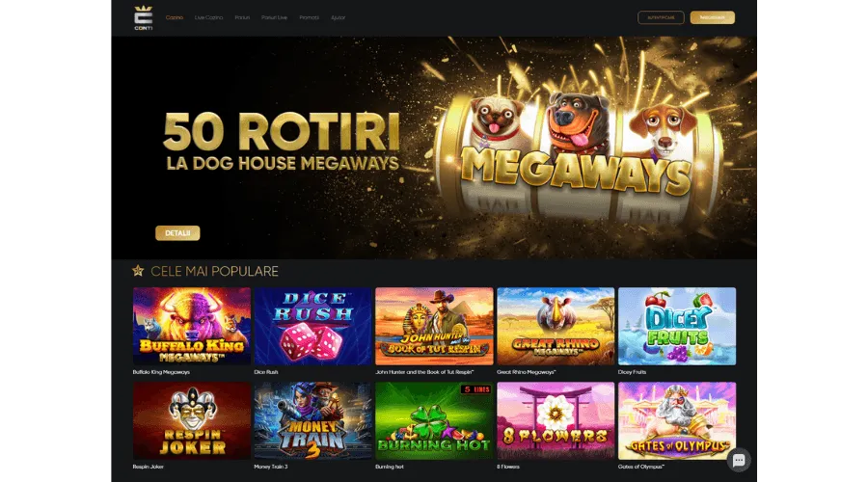Open the Promotii page

click(309, 17)
